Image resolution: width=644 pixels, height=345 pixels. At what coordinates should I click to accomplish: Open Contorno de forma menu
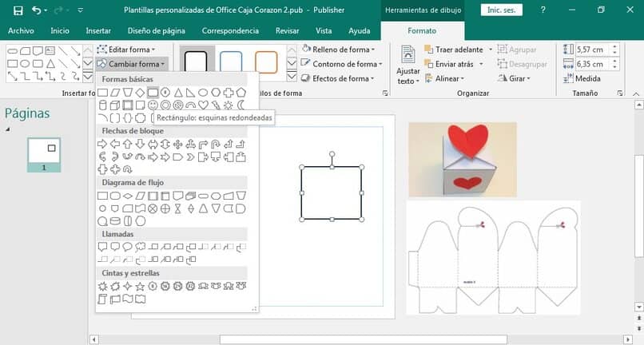(341, 64)
